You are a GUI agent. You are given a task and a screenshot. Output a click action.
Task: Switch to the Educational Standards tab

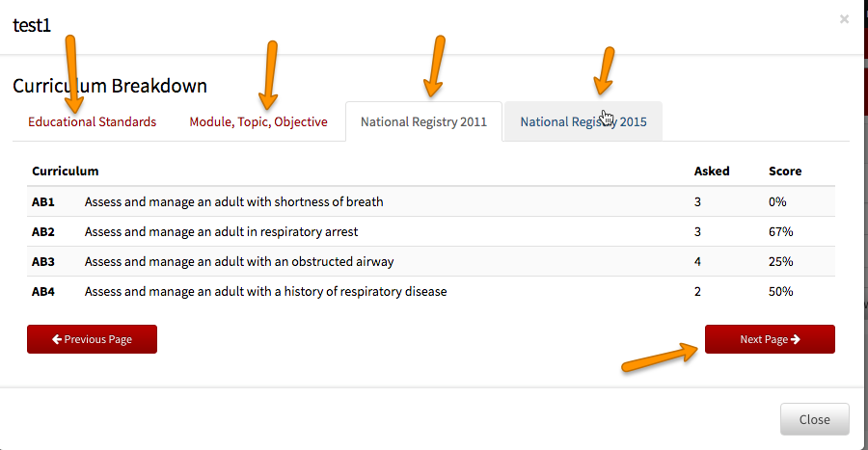pyautogui.click(x=92, y=121)
